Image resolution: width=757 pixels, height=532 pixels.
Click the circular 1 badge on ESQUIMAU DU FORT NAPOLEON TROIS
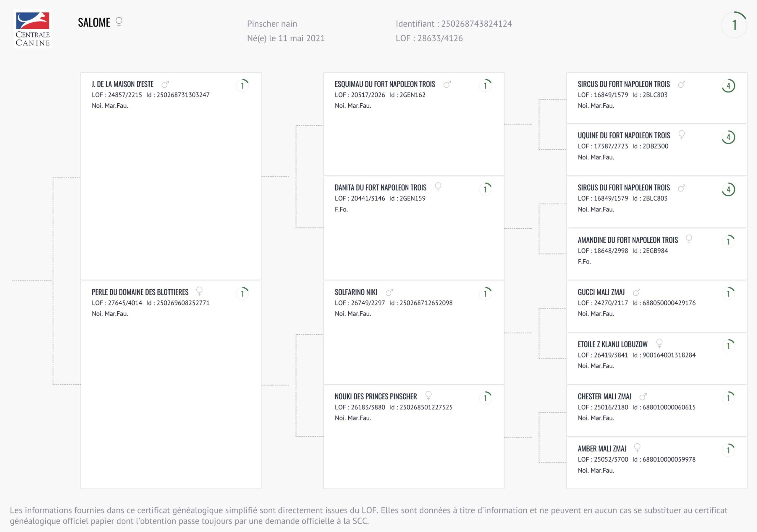pyautogui.click(x=485, y=86)
